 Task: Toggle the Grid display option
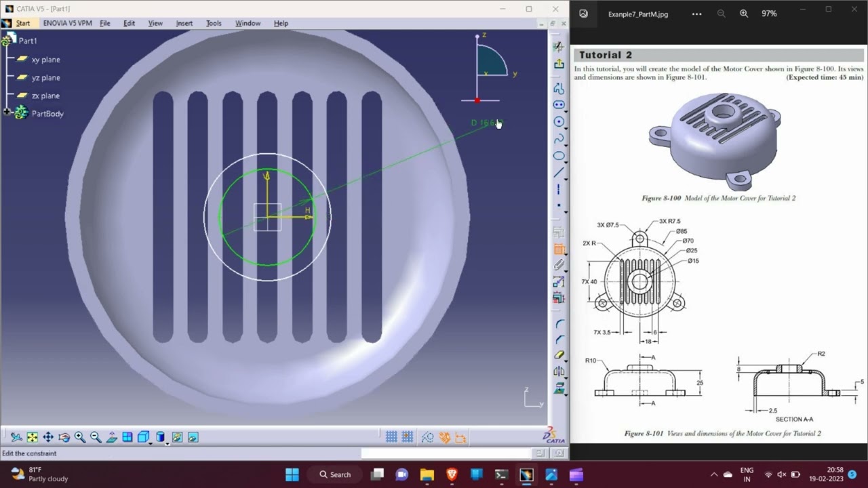click(x=391, y=437)
